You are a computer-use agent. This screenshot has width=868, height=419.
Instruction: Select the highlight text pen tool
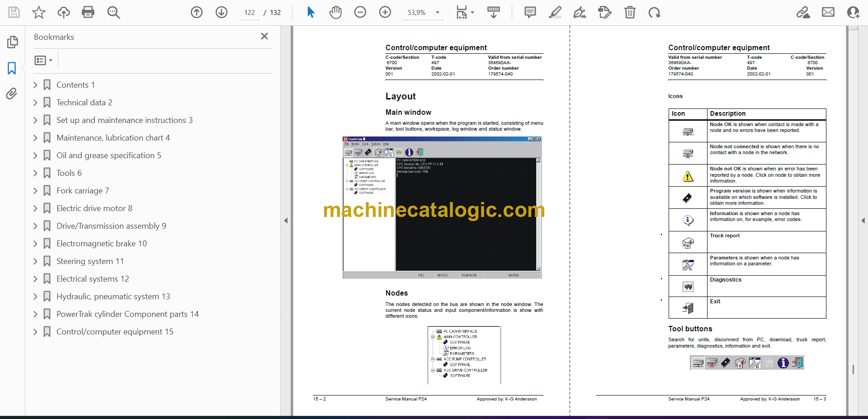(x=555, y=12)
